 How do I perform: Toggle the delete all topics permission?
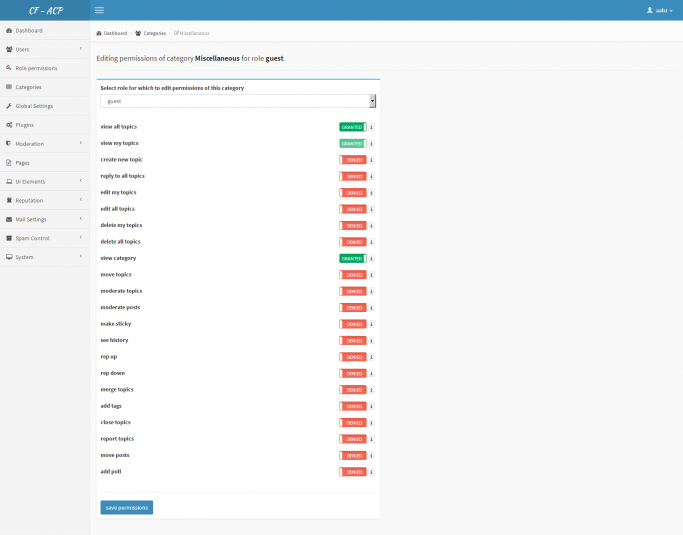353,242
